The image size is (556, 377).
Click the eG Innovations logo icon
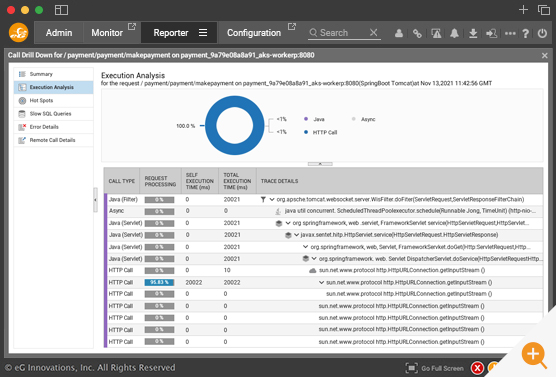(x=18, y=33)
